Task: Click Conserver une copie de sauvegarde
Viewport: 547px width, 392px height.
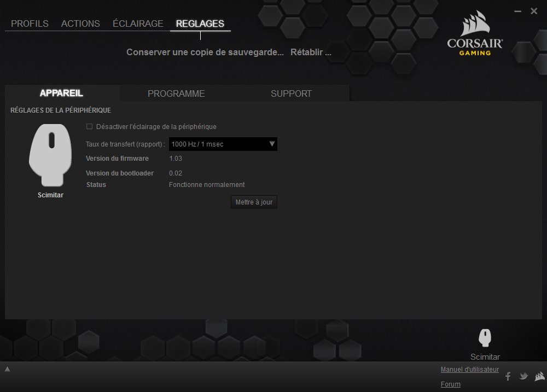Action: tap(205, 52)
